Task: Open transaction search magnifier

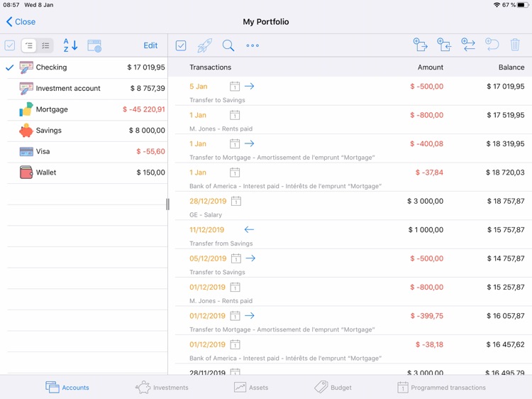Action: [228, 45]
